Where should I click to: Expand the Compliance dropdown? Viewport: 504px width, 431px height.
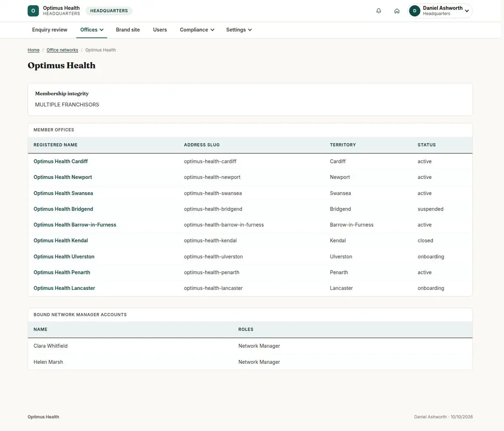(197, 30)
